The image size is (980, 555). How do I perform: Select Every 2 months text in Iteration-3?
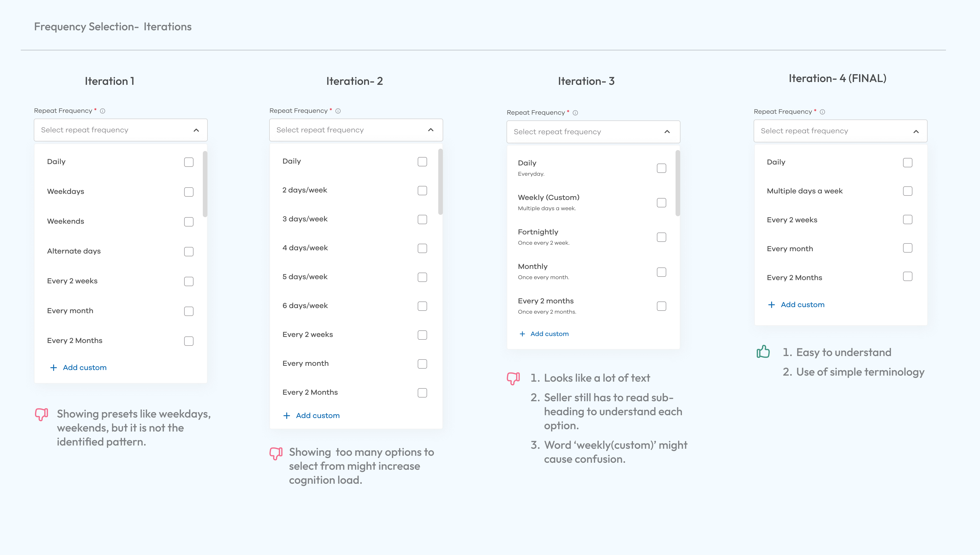point(546,301)
